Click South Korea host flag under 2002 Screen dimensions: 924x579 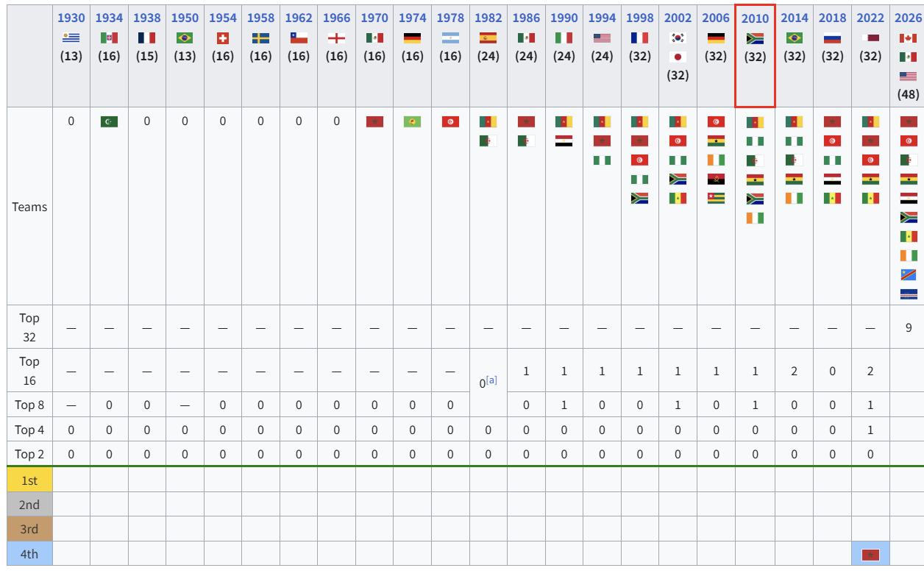[678, 38]
